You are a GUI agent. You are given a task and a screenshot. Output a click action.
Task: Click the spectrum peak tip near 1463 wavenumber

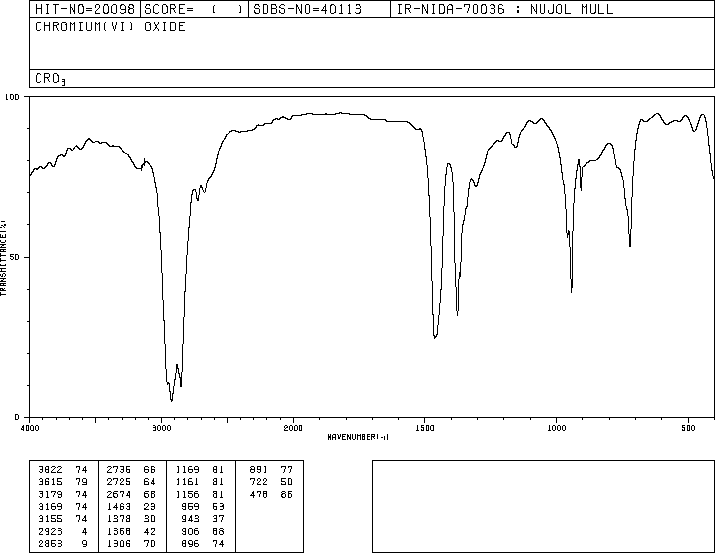pyautogui.click(x=435, y=337)
